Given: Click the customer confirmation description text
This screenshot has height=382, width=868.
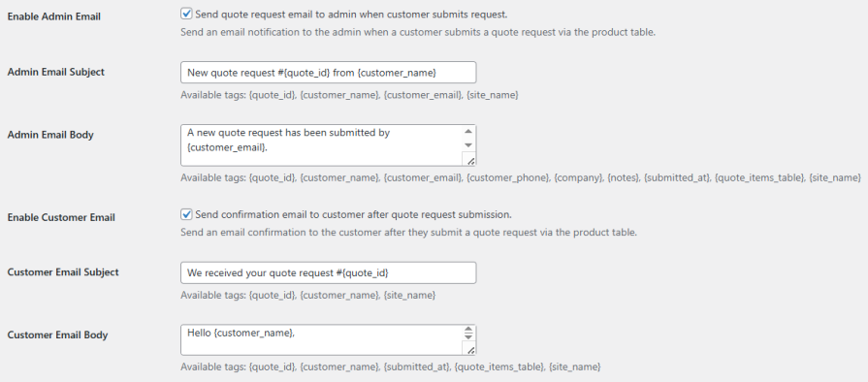Looking at the screenshot, I should tap(408, 233).
